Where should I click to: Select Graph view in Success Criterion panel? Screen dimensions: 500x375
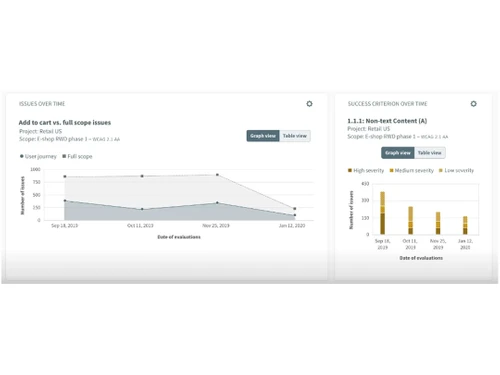398,153
